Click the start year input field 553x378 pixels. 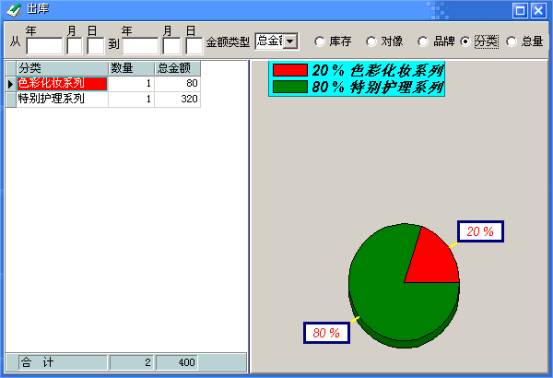coord(44,46)
